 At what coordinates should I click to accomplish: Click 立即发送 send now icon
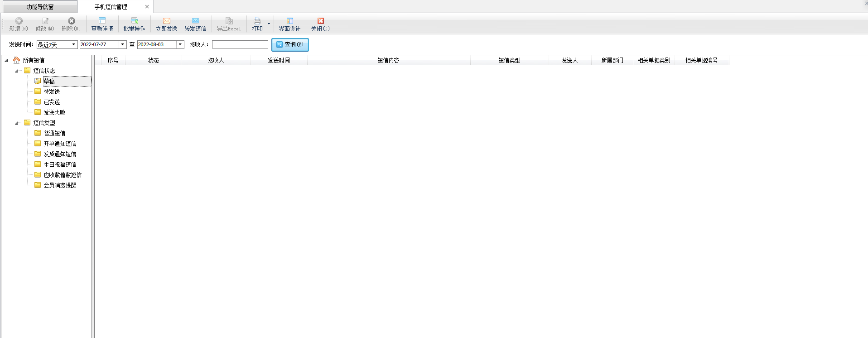(166, 21)
